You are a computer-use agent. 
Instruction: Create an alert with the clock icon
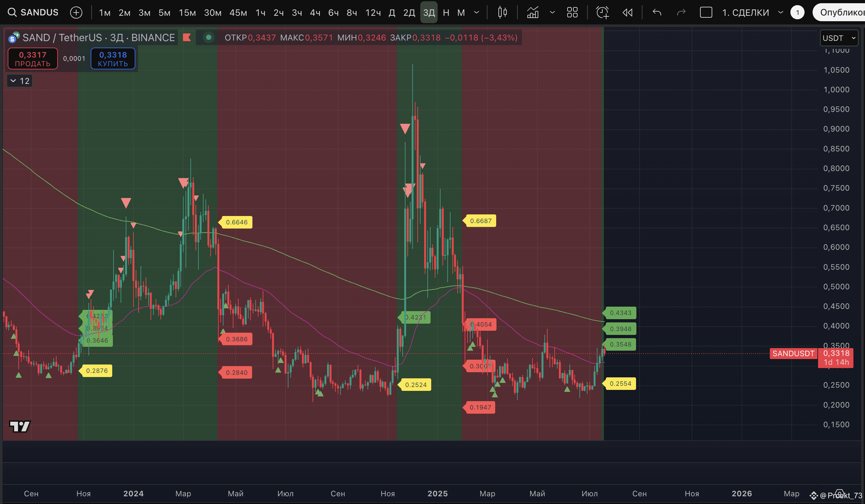[602, 13]
